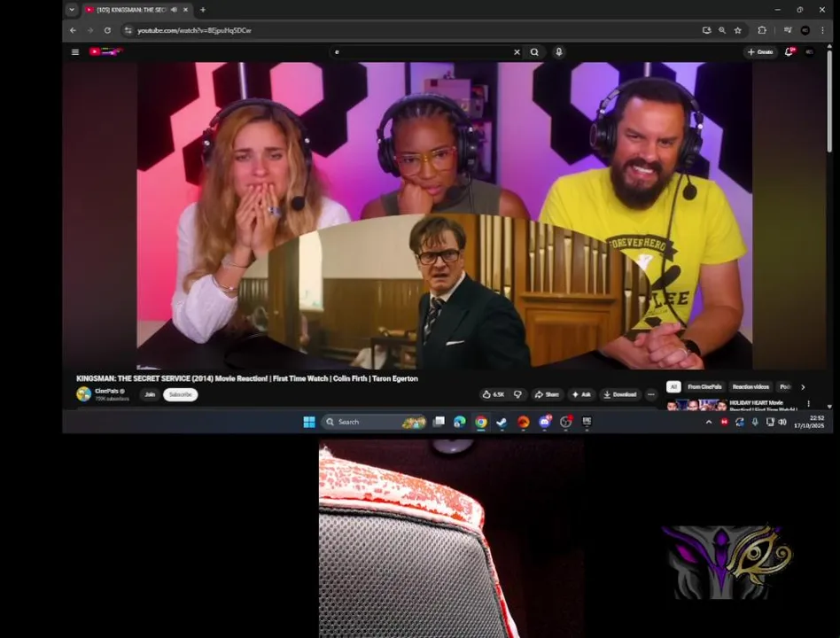
Task: Close the Kingsman YouTube tab
Action: (x=185, y=10)
